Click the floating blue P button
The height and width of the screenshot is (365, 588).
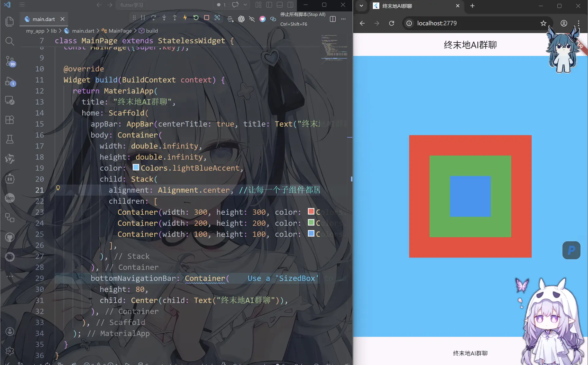(x=571, y=250)
